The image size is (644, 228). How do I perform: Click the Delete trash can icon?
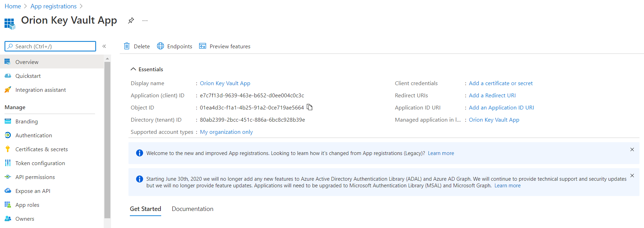click(x=127, y=46)
